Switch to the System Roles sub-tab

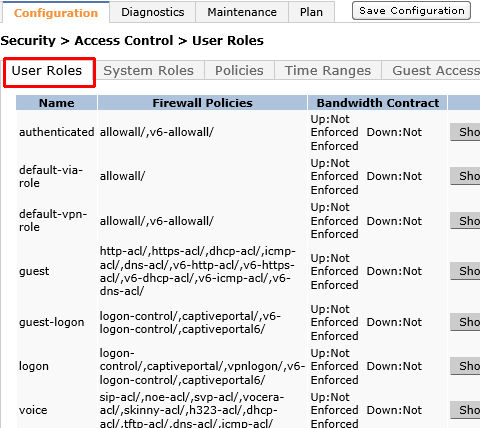[x=148, y=71]
